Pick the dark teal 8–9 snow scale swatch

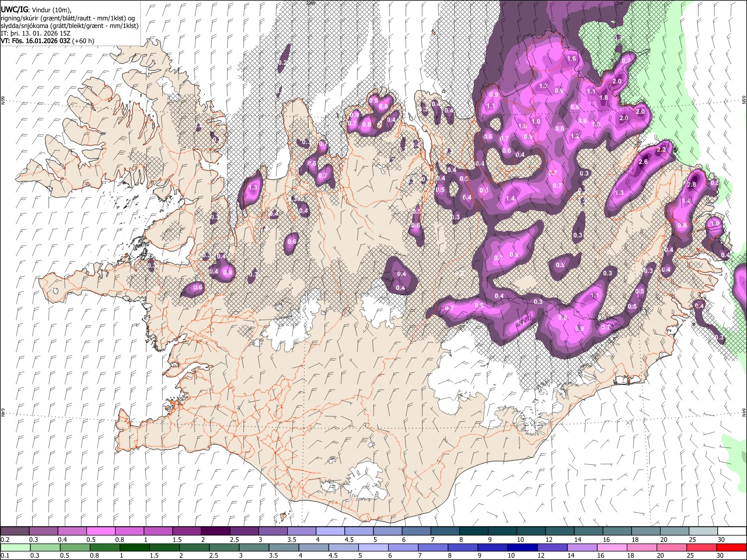[473, 531]
